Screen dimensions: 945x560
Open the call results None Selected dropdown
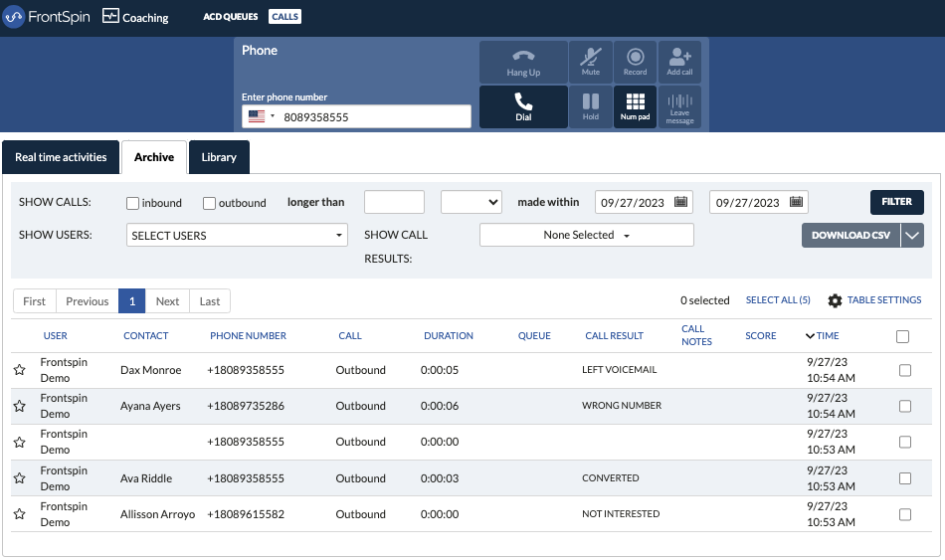(x=587, y=235)
